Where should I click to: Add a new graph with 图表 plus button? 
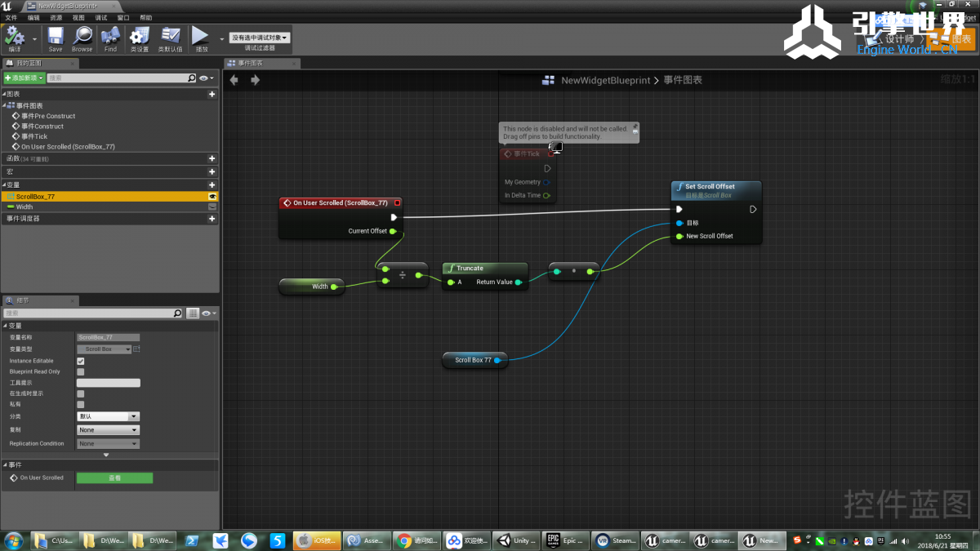point(212,95)
